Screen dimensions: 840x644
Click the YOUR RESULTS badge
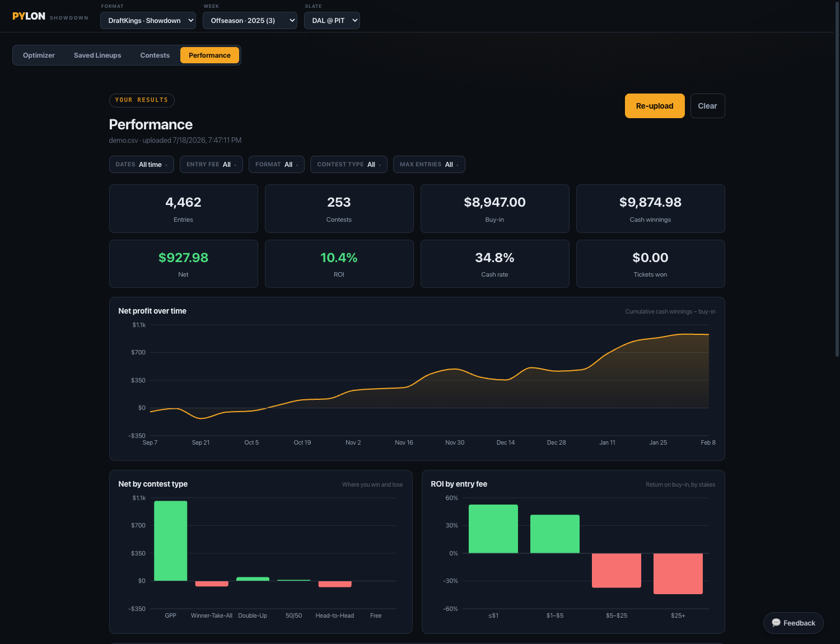[142, 100]
